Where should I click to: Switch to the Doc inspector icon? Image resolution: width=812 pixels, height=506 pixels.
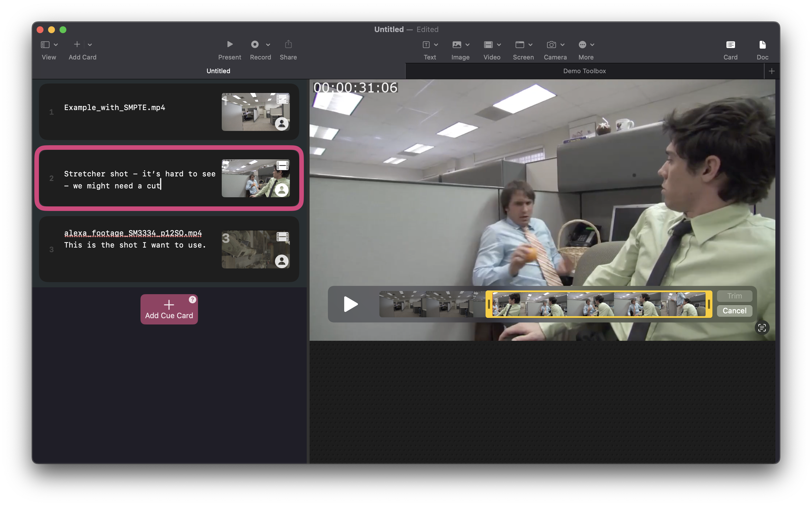point(763,45)
